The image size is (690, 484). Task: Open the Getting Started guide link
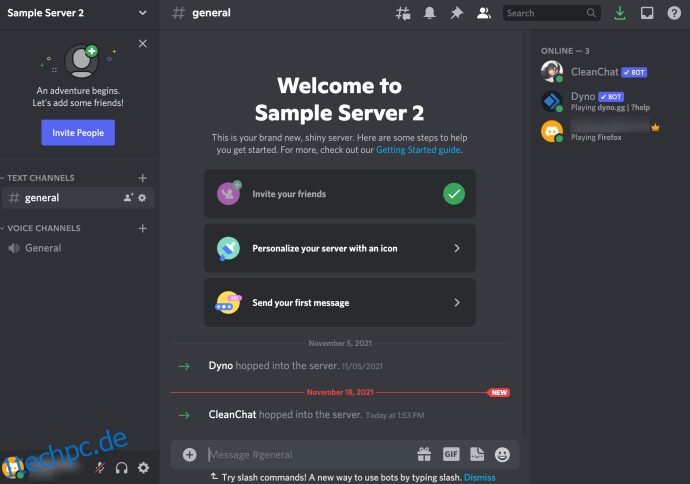(x=418, y=150)
